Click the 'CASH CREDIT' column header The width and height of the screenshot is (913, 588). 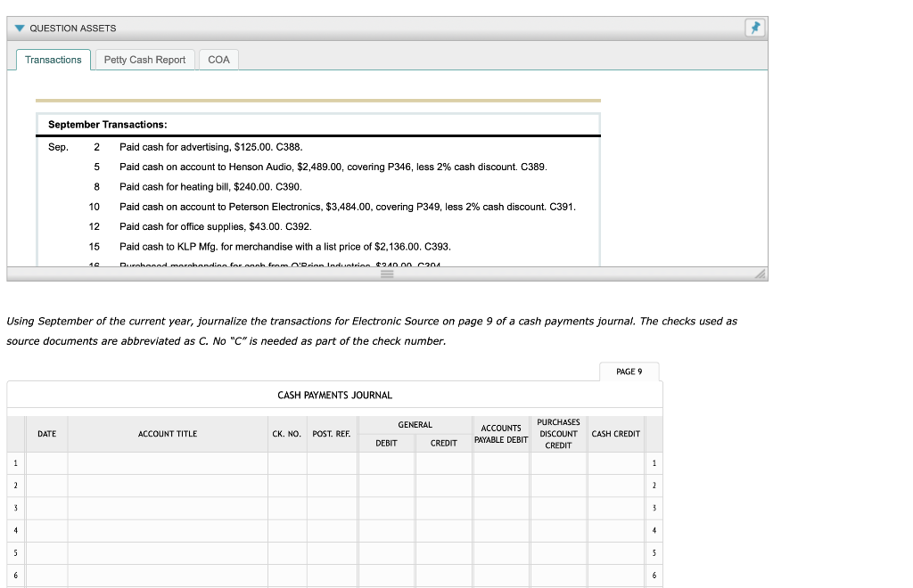[x=615, y=434]
